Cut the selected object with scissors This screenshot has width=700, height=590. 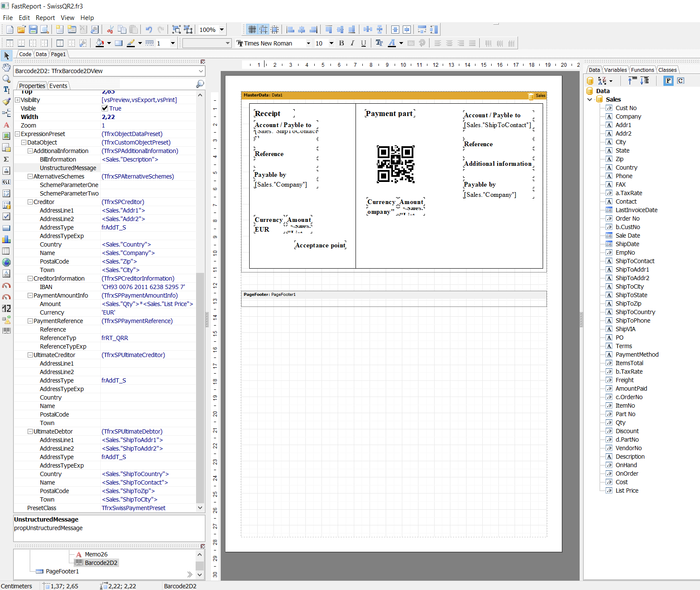(x=110, y=29)
